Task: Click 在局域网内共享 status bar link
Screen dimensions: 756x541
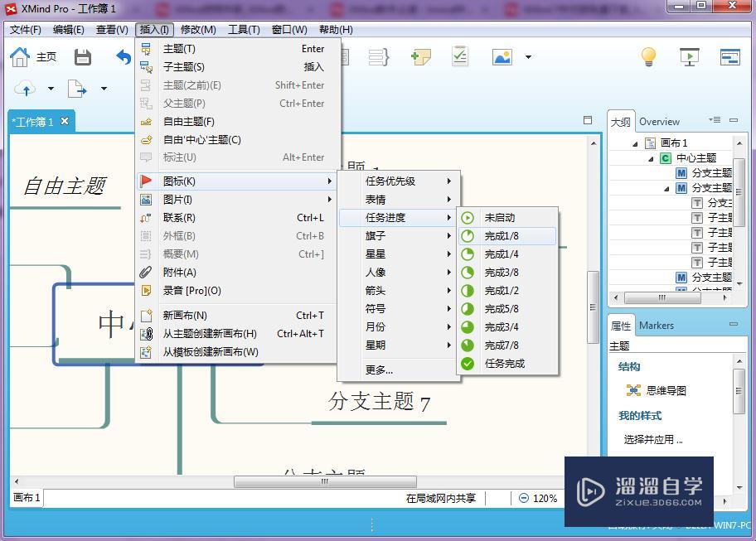Action: coord(441,498)
